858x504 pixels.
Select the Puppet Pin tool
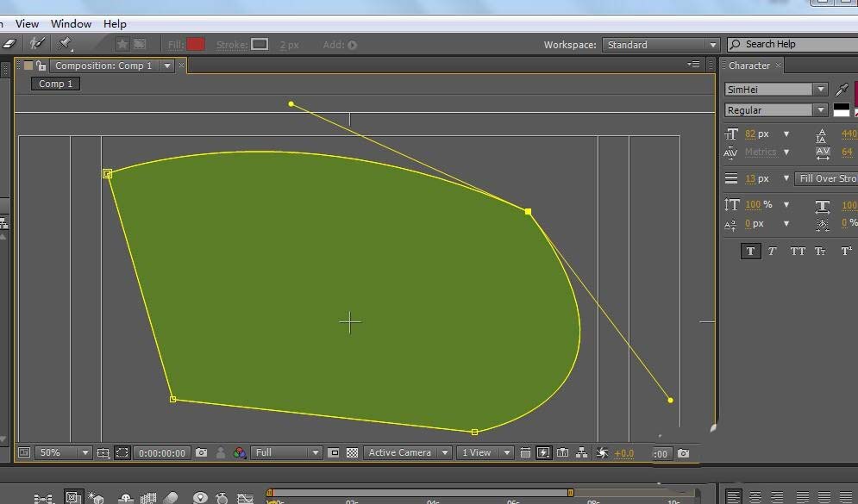[65, 43]
